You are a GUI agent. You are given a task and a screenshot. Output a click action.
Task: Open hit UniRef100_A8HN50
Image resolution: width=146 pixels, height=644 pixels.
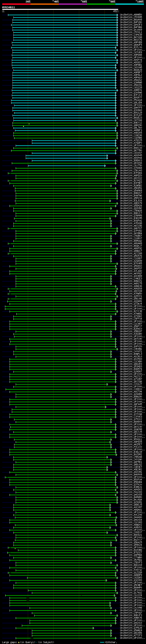[x=131, y=15]
